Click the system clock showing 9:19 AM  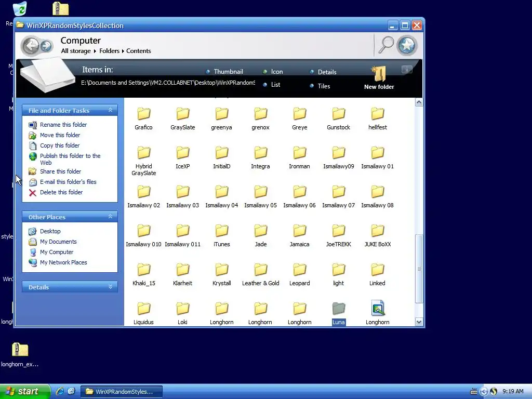[x=513, y=391]
